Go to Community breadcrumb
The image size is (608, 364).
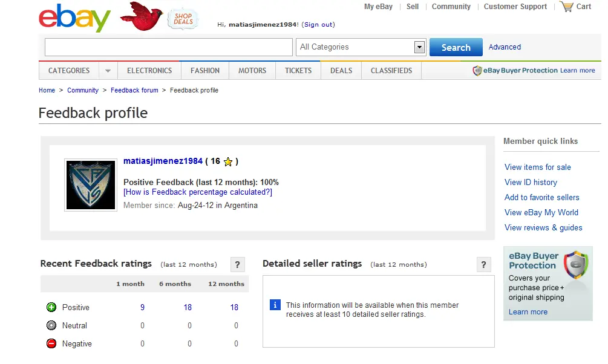click(x=83, y=90)
